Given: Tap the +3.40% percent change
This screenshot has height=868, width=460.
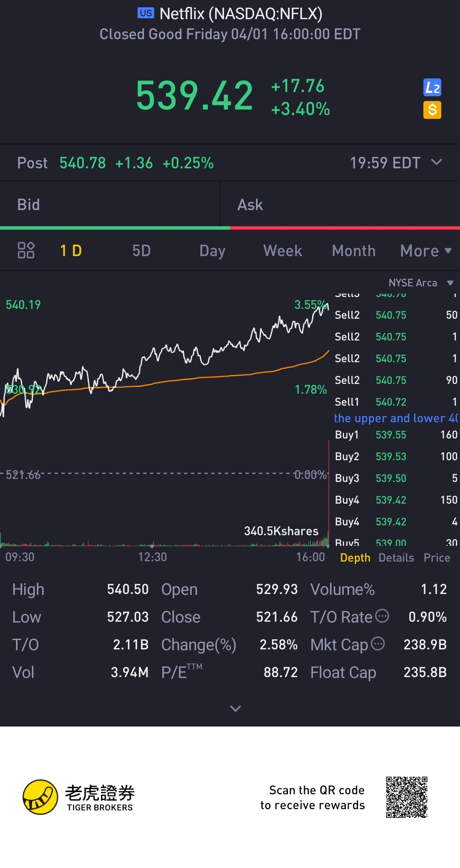Looking at the screenshot, I should click(300, 109).
